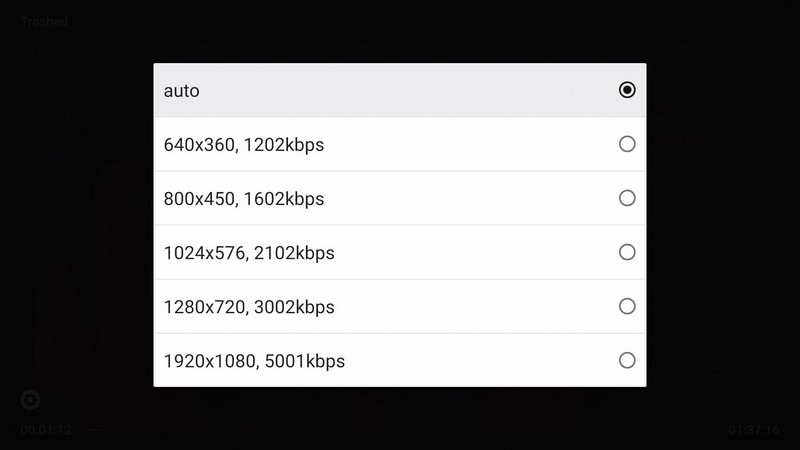Select the 1280x720 radio button
Image resolution: width=800 pixels, height=450 pixels.
[x=627, y=306]
